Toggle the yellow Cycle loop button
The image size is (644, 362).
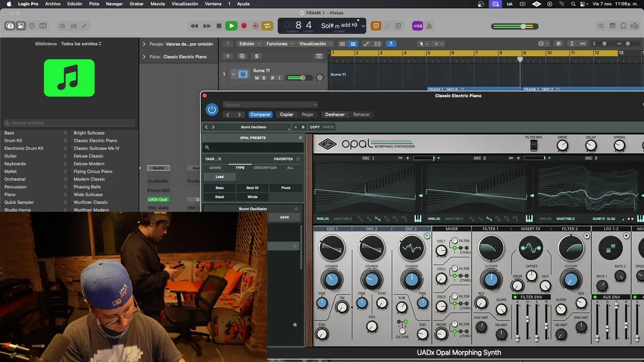click(267, 26)
